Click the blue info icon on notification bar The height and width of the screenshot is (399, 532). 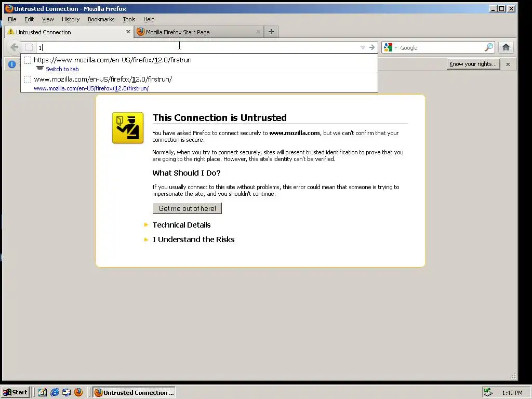pos(12,64)
